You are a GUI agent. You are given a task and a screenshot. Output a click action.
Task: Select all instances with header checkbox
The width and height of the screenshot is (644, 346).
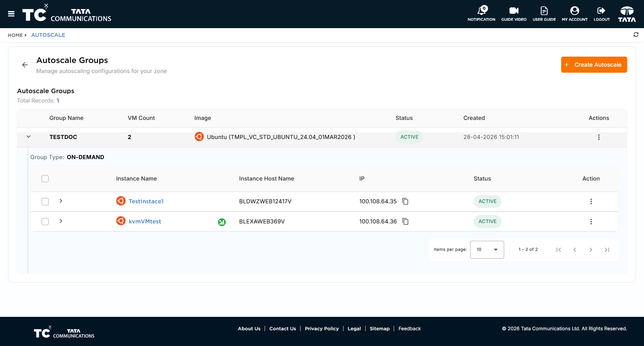point(45,179)
